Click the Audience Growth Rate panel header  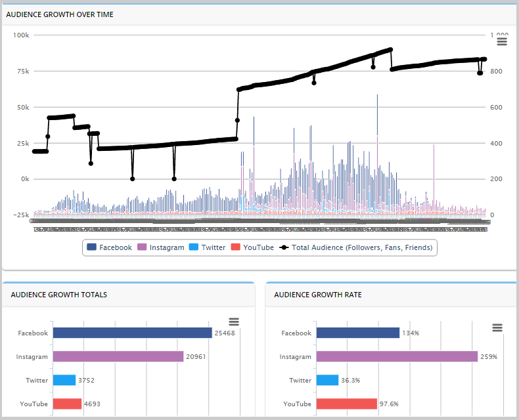coord(317,295)
